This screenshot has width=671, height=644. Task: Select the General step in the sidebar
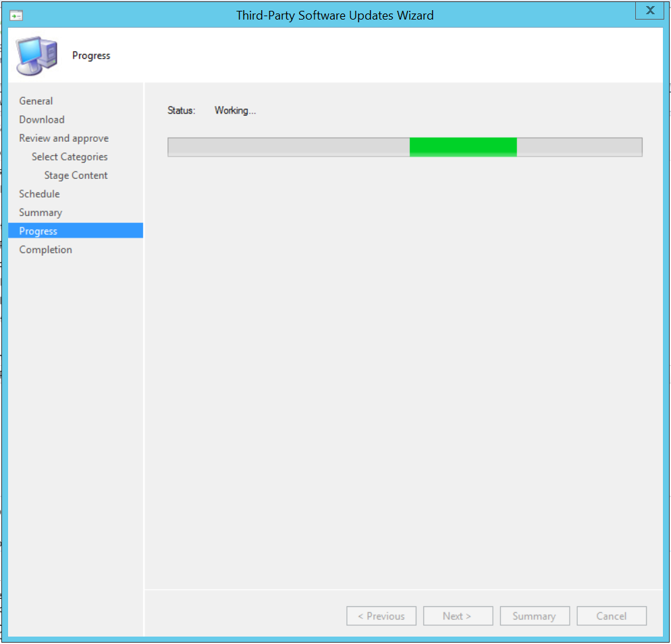click(36, 101)
